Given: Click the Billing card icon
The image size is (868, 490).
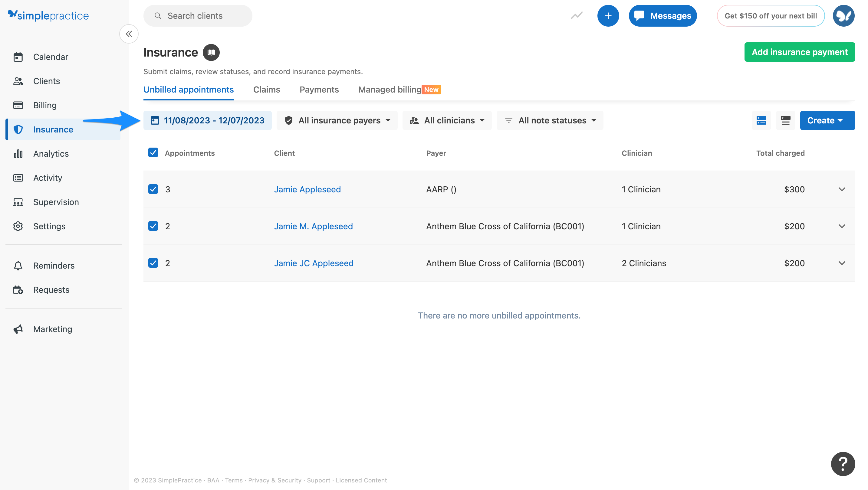Looking at the screenshot, I should point(18,105).
